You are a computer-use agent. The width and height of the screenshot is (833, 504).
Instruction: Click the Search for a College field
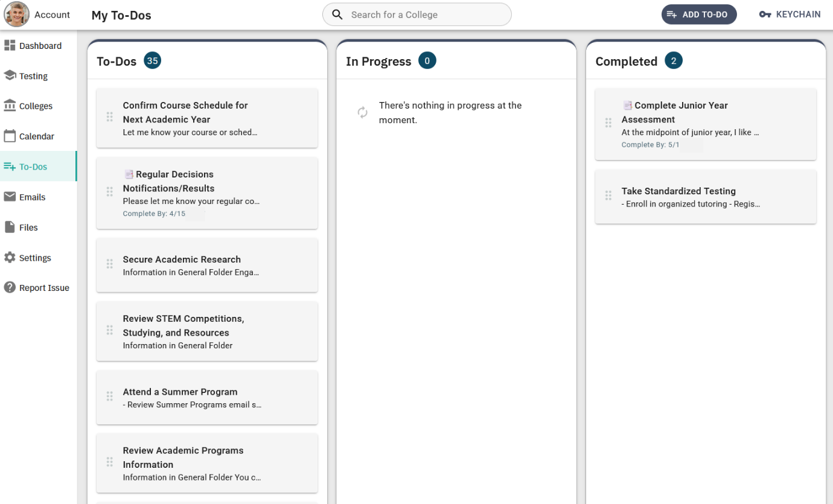(x=416, y=14)
